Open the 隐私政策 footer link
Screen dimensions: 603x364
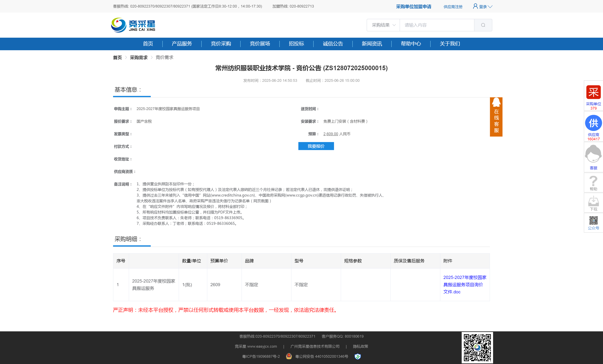coord(360,346)
